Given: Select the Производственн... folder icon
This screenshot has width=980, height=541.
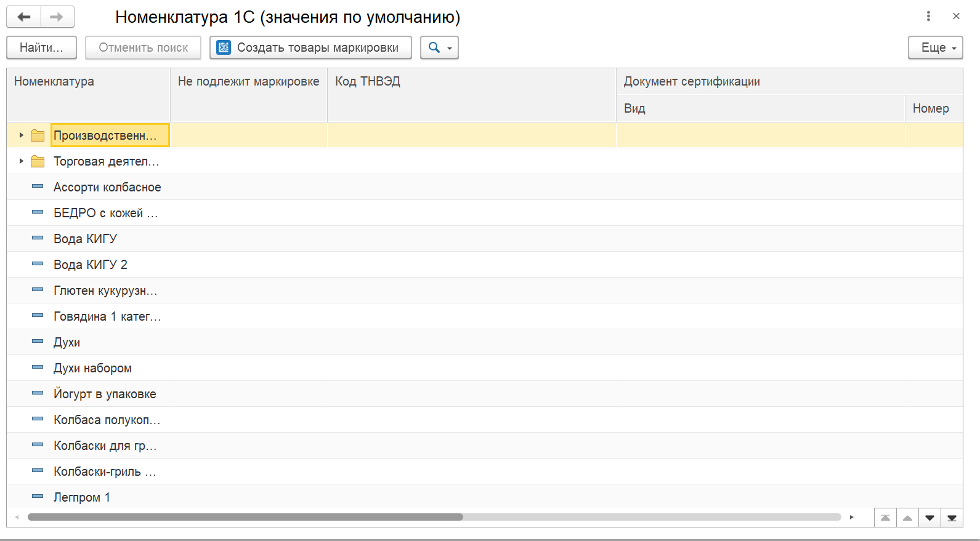Looking at the screenshot, I should tap(38, 135).
